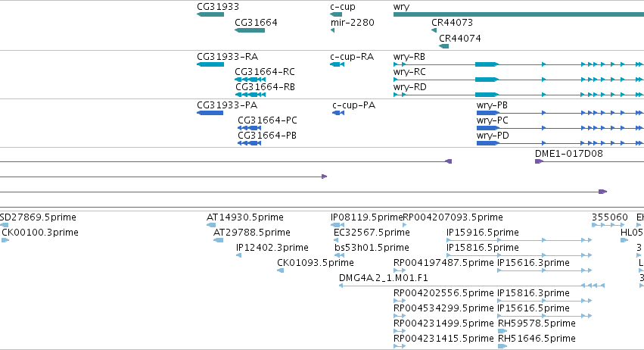Click the RP004207093.5prime EST label
This screenshot has width=644, height=350.
[453, 217]
